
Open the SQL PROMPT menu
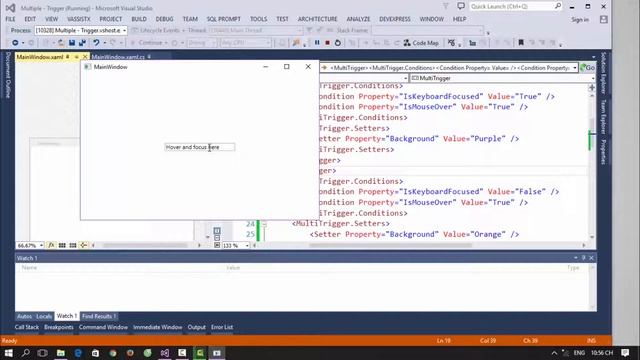click(x=223, y=19)
